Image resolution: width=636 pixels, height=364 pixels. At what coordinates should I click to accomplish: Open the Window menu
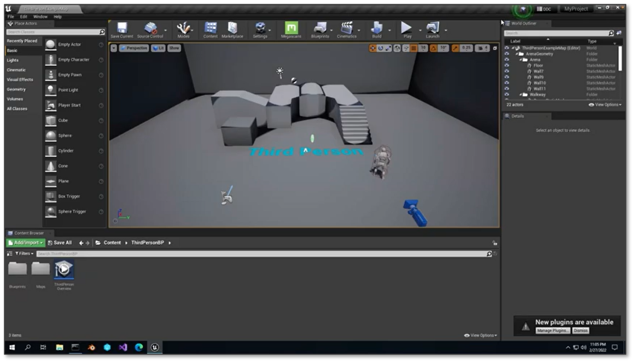40,17
